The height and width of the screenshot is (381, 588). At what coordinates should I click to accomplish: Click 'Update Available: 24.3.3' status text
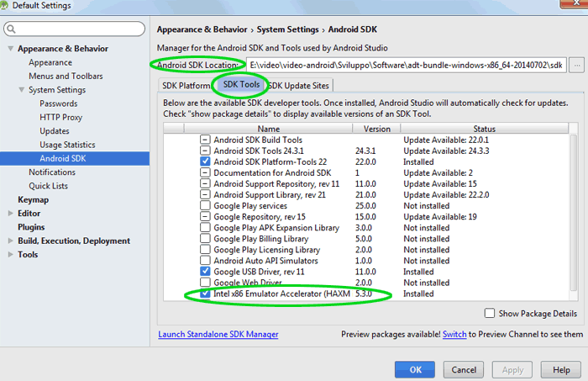click(446, 151)
